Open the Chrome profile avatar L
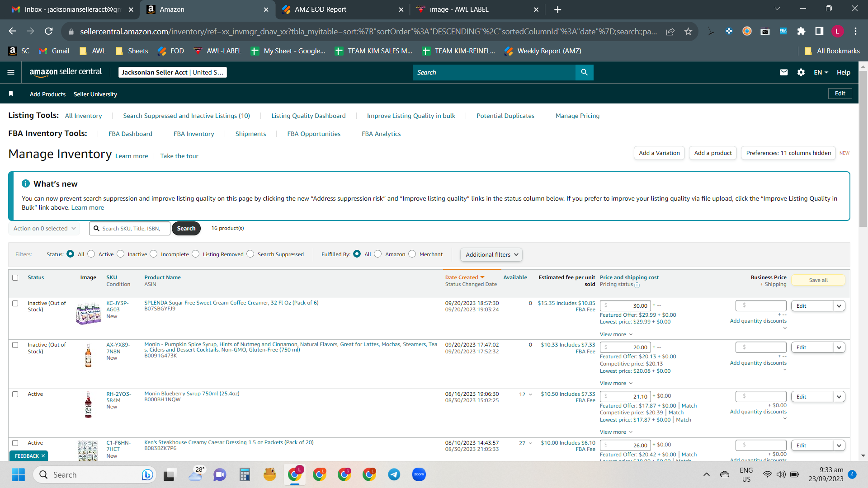 [837, 31]
